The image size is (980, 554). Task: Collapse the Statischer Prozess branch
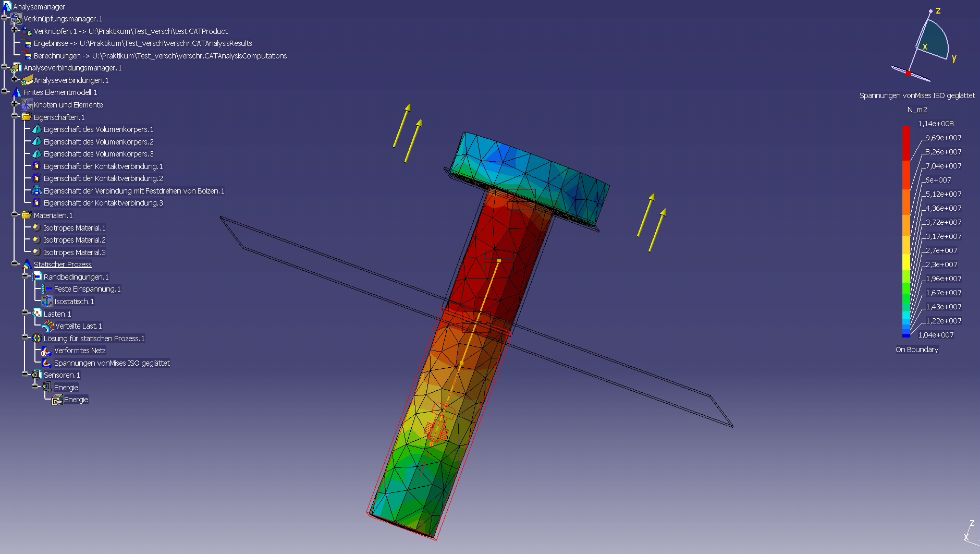tap(15, 263)
